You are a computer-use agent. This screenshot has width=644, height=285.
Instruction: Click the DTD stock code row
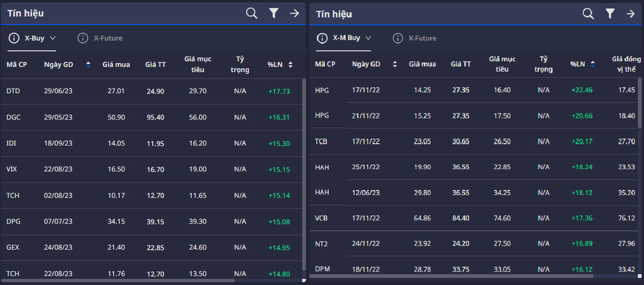coord(13,91)
